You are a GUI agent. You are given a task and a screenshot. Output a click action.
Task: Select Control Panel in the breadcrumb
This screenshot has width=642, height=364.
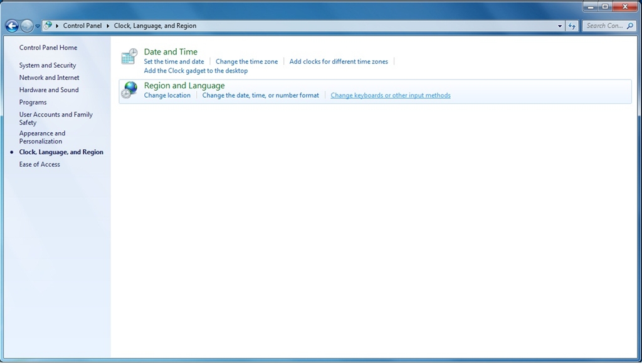82,26
